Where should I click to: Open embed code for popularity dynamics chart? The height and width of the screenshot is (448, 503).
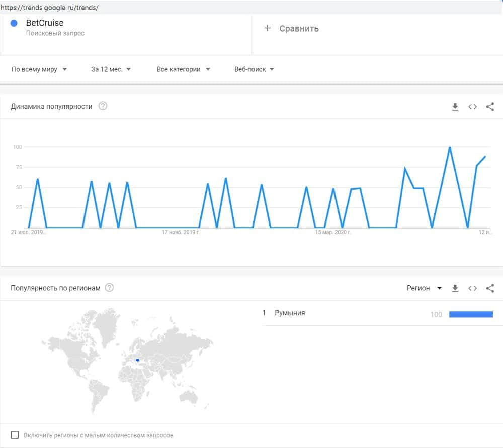pyautogui.click(x=472, y=107)
